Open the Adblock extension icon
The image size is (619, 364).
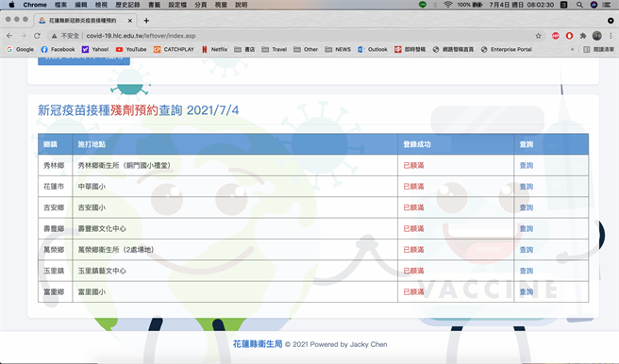(x=556, y=36)
